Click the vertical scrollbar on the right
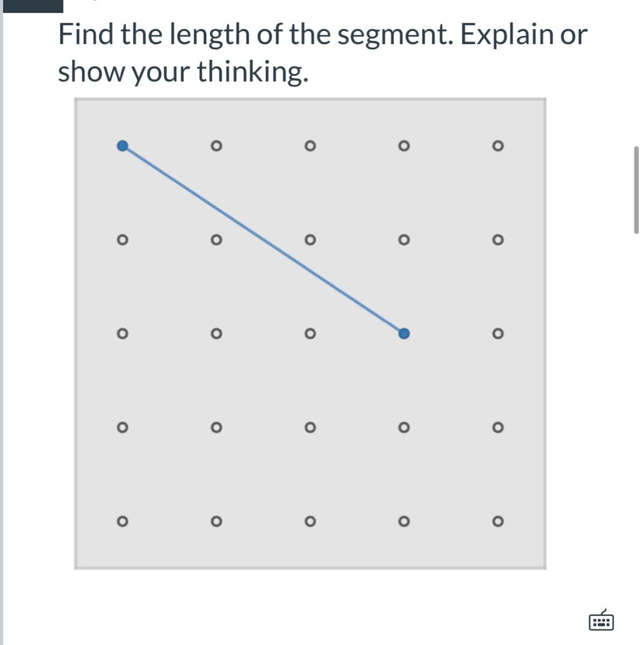This screenshot has width=644, height=645. point(636,189)
